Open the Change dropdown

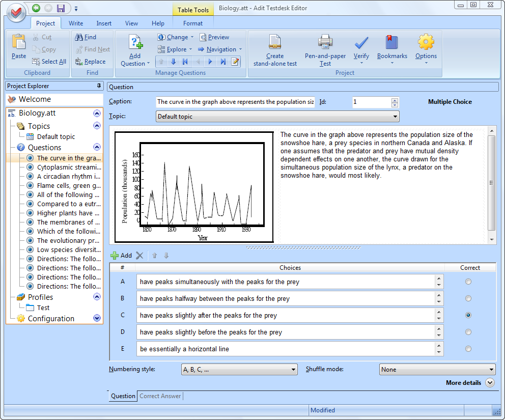(176, 37)
